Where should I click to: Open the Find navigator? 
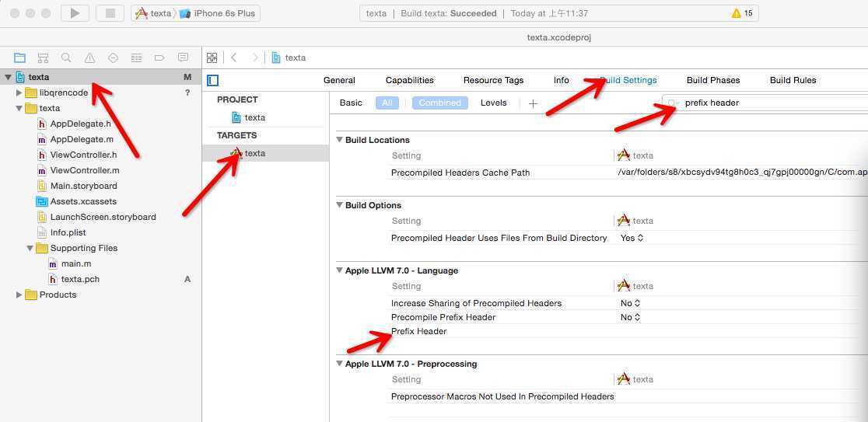pyautogui.click(x=66, y=58)
